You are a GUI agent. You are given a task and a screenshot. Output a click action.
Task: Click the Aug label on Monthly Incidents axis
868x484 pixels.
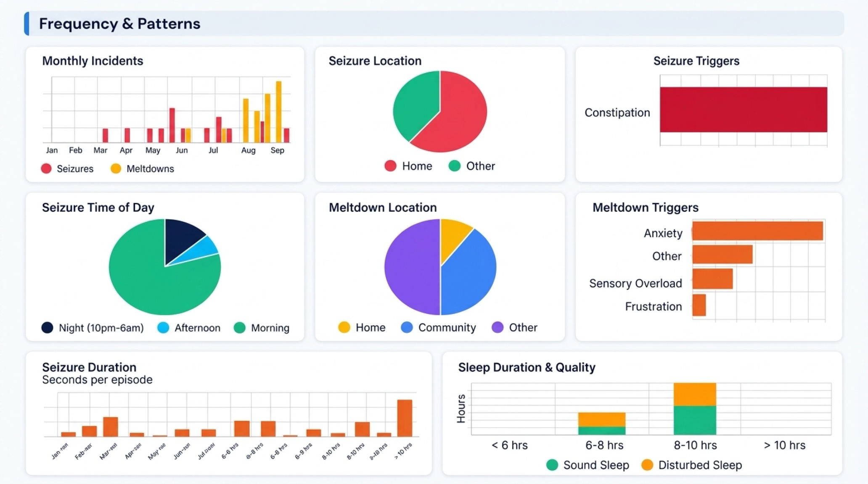click(248, 150)
